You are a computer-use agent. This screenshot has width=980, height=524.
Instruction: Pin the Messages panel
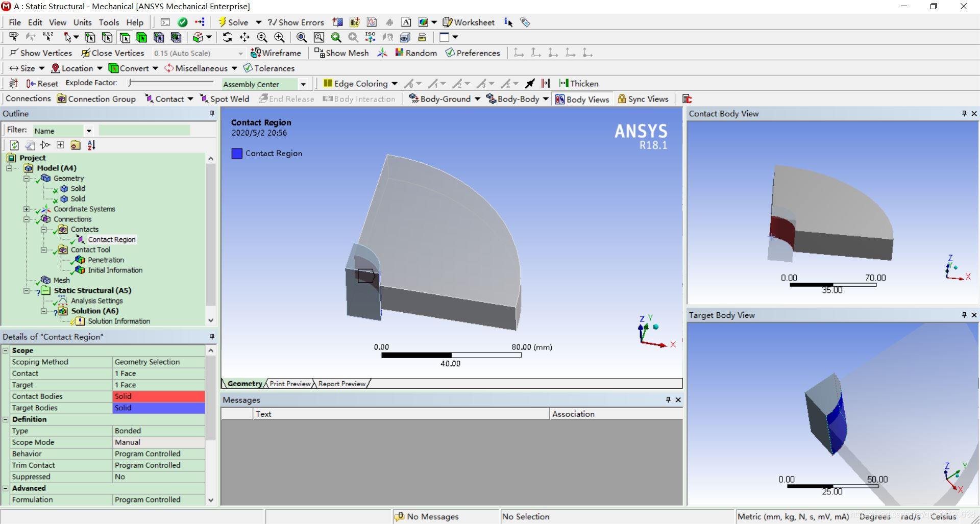[x=668, y=400]
